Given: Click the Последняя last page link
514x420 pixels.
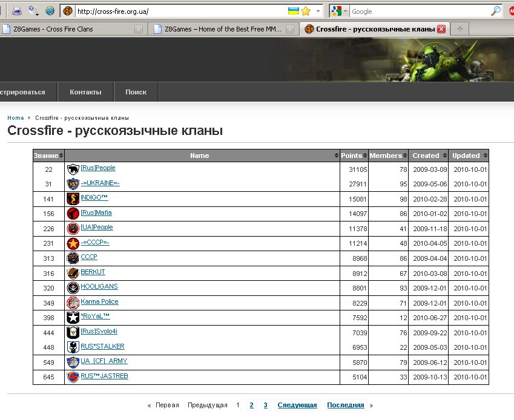Looking at the screenshot, I should coord(346,405).
